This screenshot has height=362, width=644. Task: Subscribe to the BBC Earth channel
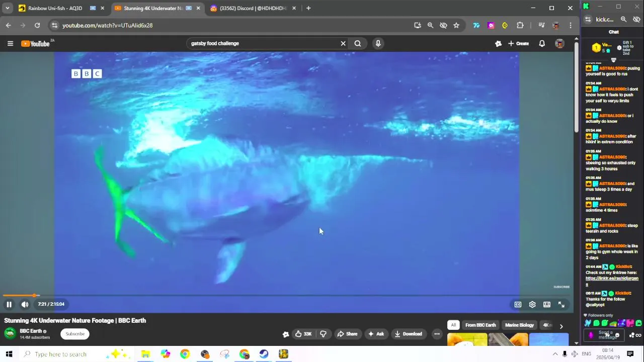click(75, 334)
